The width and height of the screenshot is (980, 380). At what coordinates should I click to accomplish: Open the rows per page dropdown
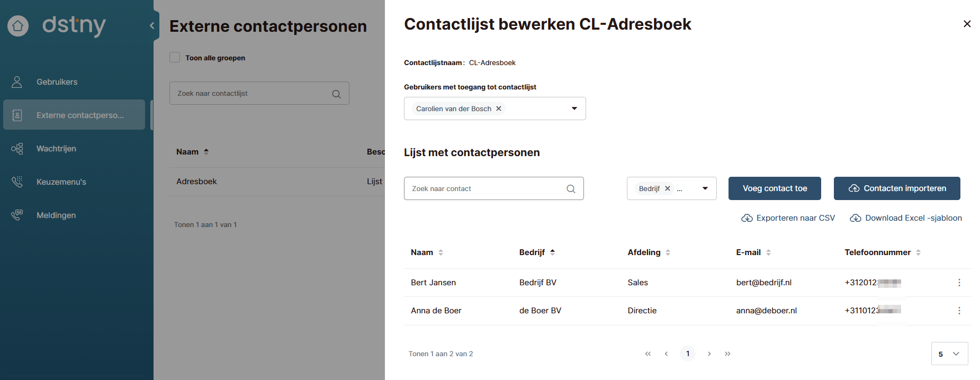(949, 354)
